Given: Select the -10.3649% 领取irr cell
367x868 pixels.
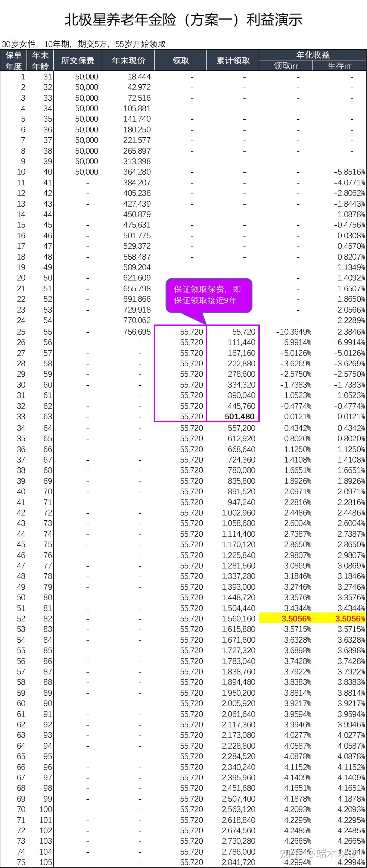Looking at the screenshot, I should pos(293,332).
